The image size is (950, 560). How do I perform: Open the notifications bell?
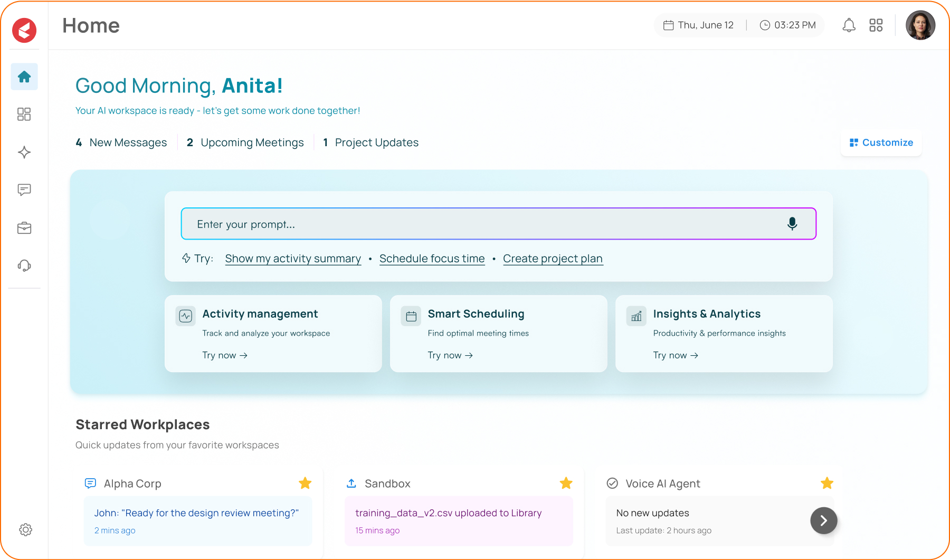coord(849,25)
